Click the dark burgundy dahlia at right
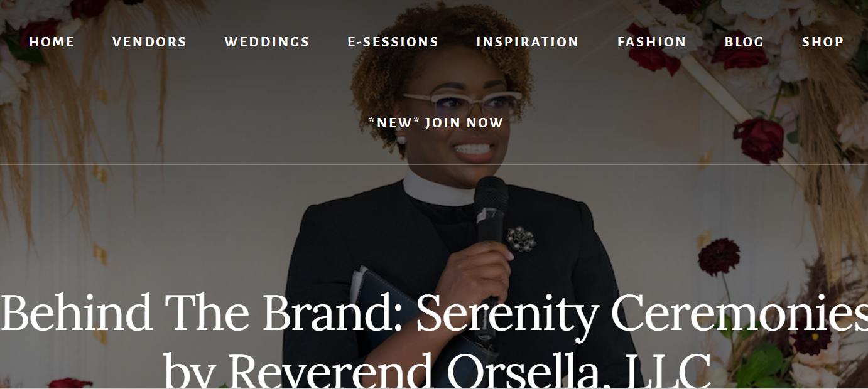Screen dimensions: 868x389 (719, 257)
